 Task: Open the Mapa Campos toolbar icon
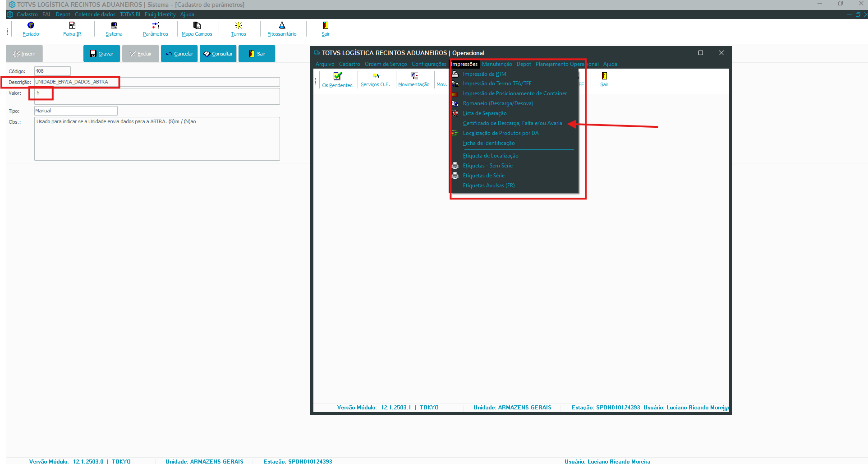197,29
